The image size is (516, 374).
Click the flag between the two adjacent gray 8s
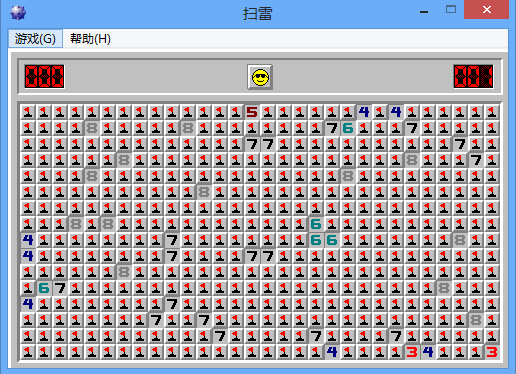click(x=92, y=224)
